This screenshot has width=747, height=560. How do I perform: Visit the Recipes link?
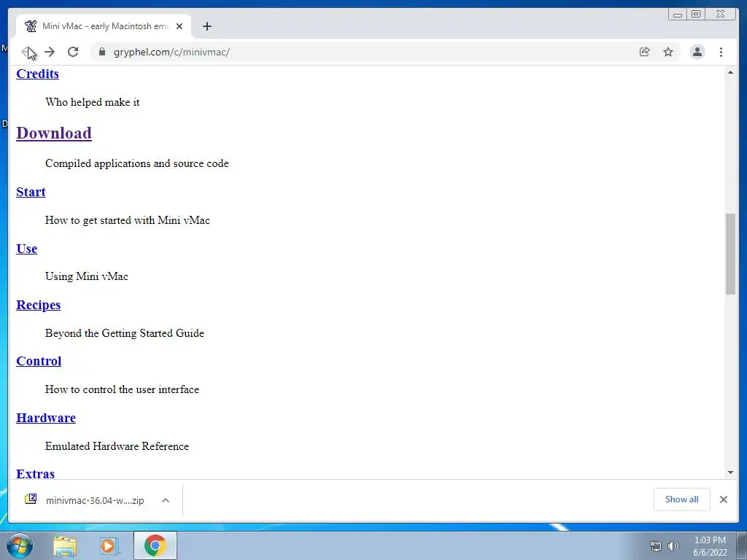[x=39, y=305]
